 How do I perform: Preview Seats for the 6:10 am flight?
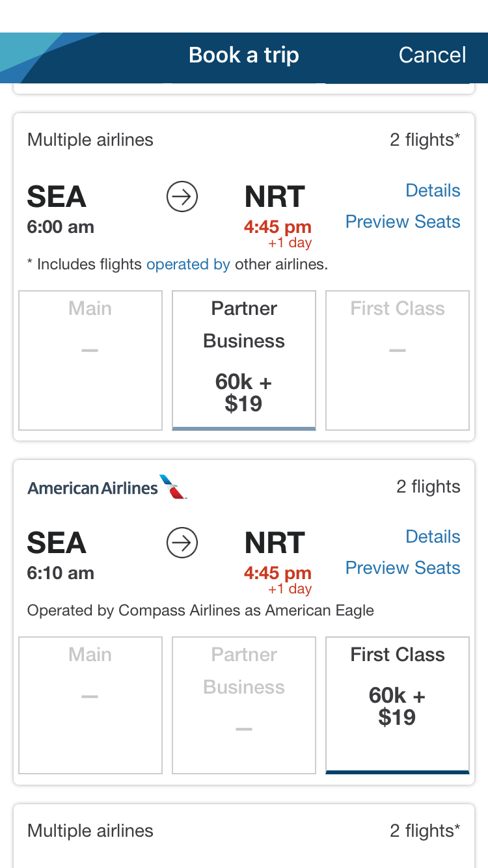coord(403,568)
